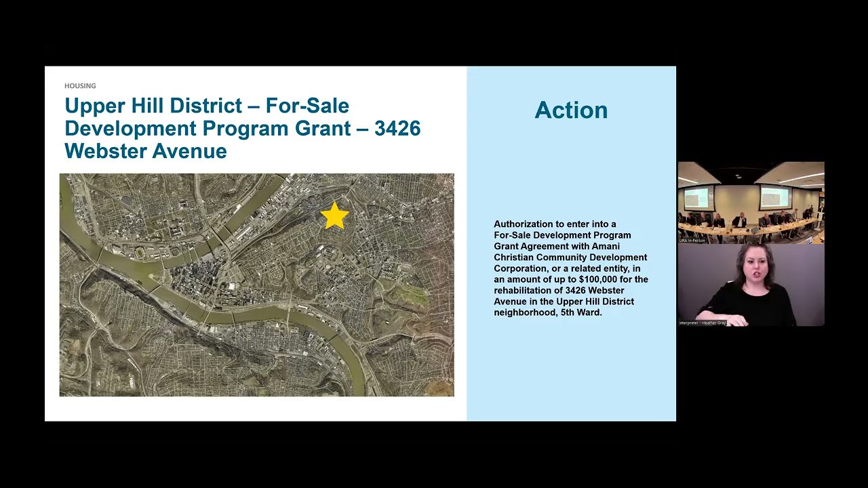Click the 'HOUSING' label above the title
The width and height of the screenshot is (868, 488).
(x=80, y=86)
